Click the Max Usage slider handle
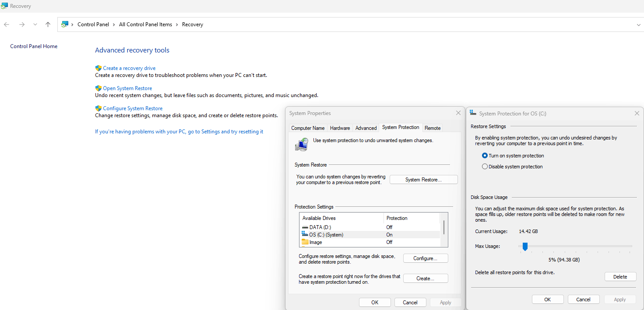Viewport: 644px width, 310px height. tap(525, 247)
